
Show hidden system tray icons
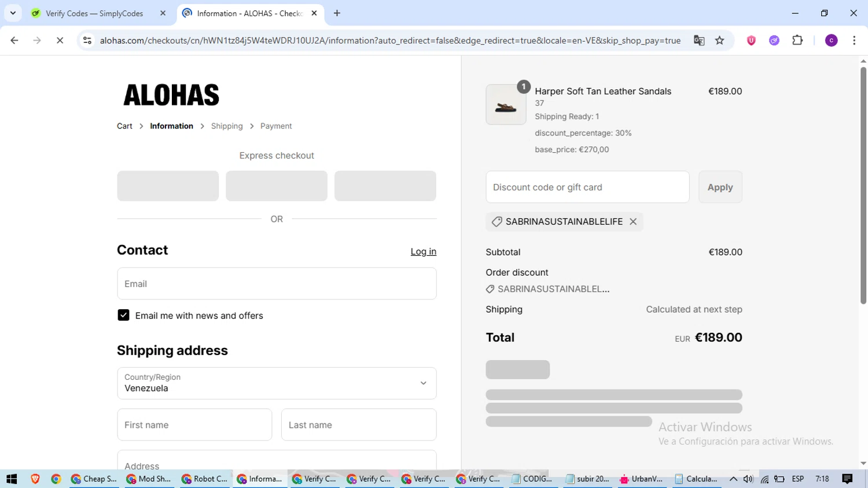(x=733, y=479)
